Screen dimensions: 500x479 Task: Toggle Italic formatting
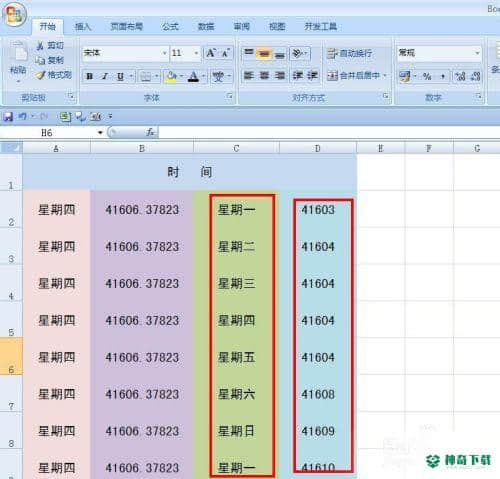[105, 77]
